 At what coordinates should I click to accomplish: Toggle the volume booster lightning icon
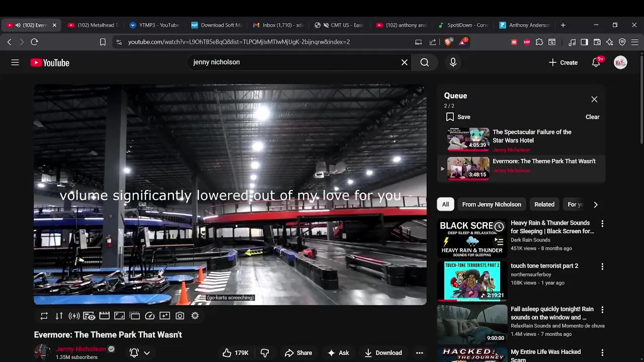(x=74, y=316)
